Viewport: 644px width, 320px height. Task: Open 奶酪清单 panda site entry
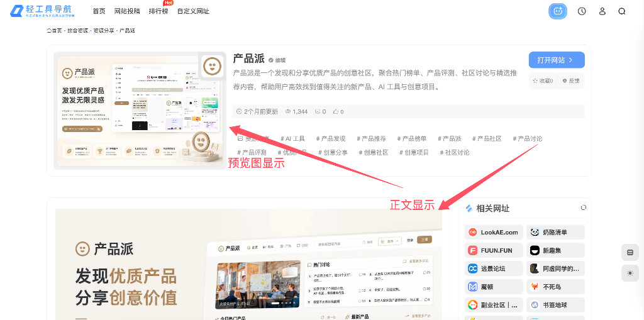(555, 232)
